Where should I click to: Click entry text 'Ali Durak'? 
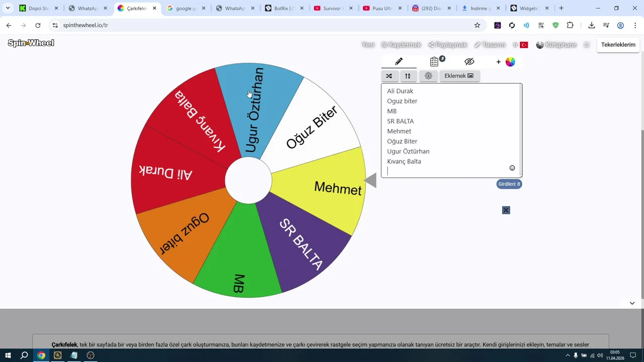[400, 91]
